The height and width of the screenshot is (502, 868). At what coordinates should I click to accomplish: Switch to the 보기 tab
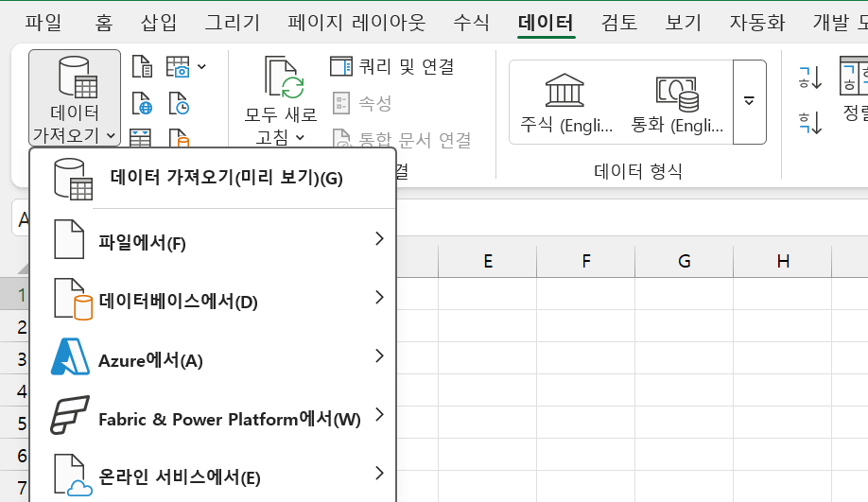683,22
